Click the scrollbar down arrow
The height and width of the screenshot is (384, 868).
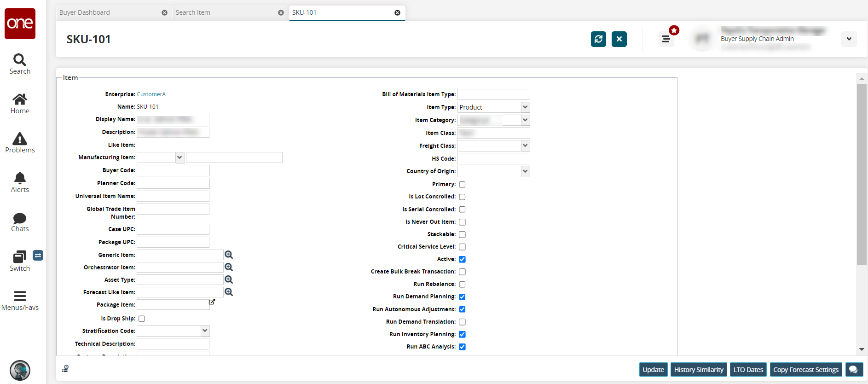tap(862, 349)
